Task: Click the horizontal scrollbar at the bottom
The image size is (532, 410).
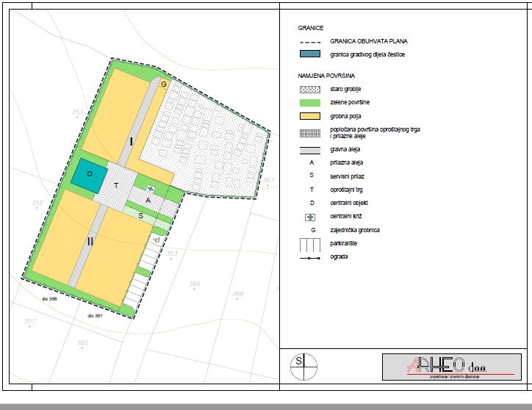Action: tap(266, 406)
